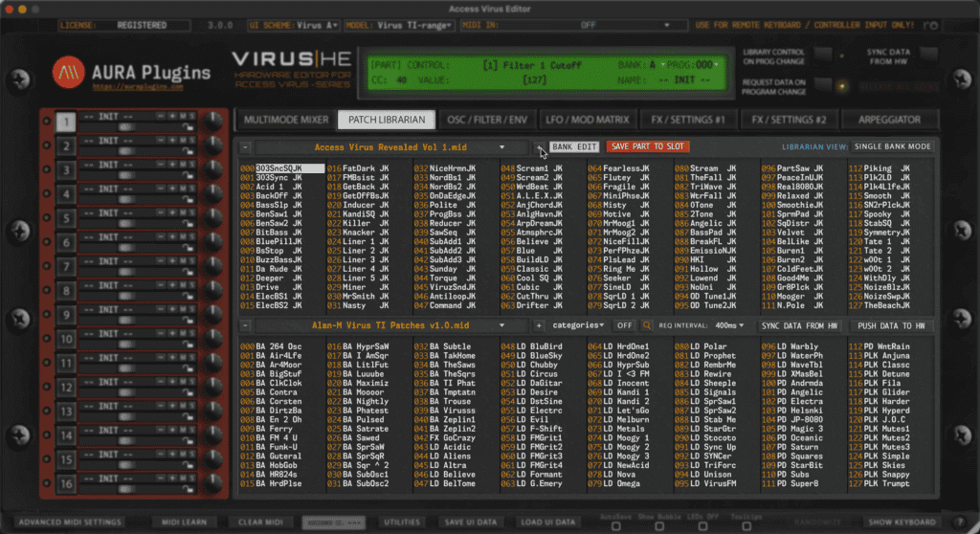This screenshot has width=980, height=534.
Task: Open categories dropdown
Action: tap(578, 325)
